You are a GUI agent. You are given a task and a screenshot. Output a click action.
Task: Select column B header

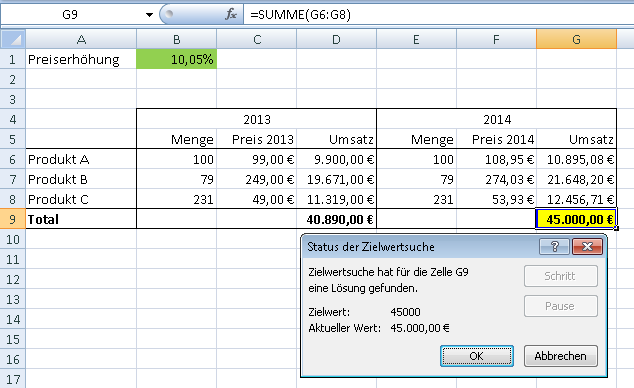[176, 40]
